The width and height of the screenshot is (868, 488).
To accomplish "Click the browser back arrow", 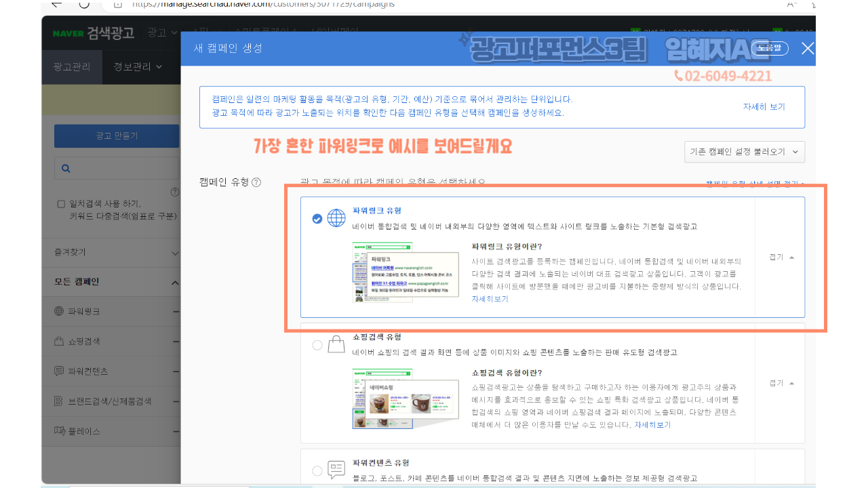I will pos(56,4).
